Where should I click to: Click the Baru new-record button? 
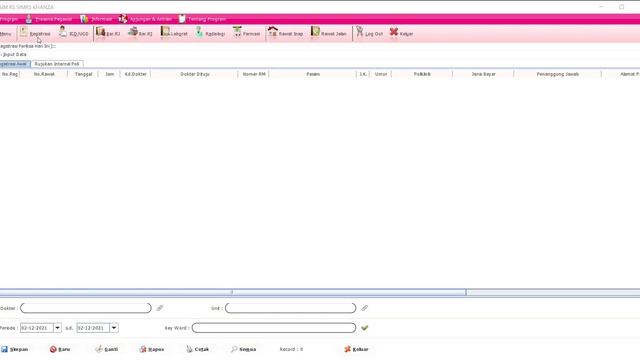(x=60, y=349)
